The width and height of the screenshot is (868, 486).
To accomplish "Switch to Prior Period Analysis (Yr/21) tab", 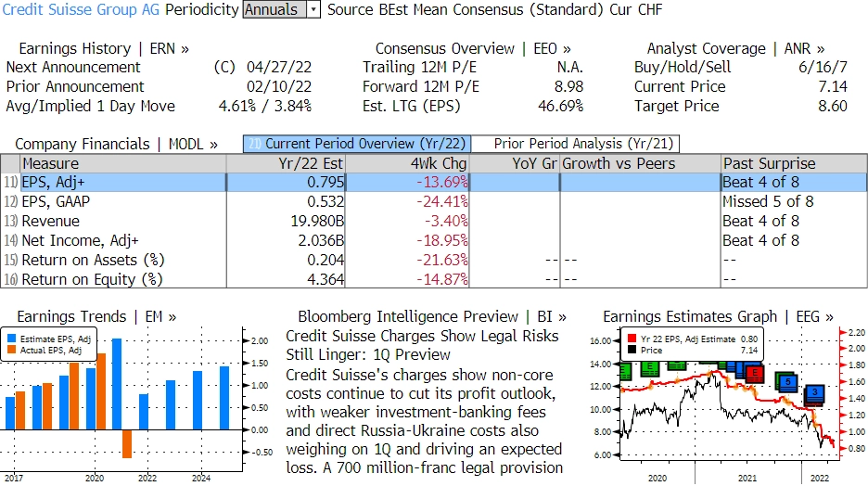I will [576, 144].
